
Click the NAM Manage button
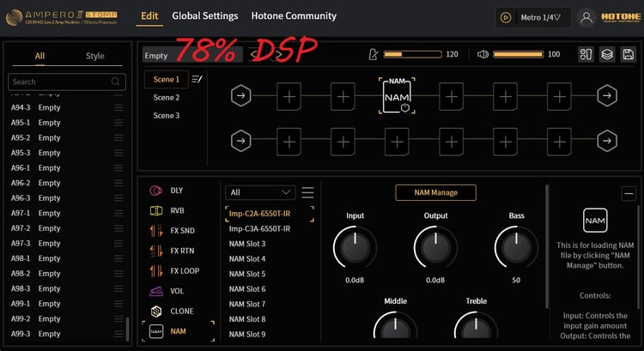(435, 192)
